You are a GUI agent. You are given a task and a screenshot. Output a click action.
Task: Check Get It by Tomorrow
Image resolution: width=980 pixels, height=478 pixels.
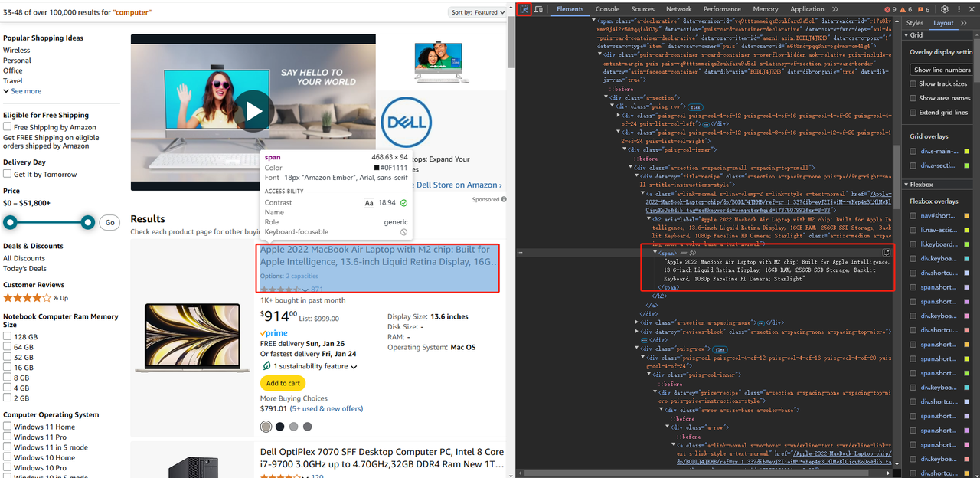click(x=8, y=174)
